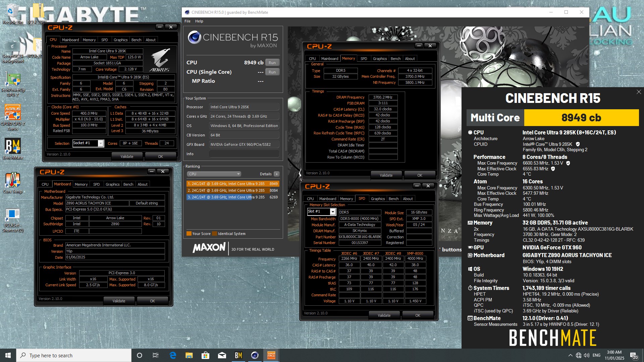Open Cortana circle icon on taskbar
Viewport: 644px width, 362px height.
pyautogui.click(x=140, y=355)
